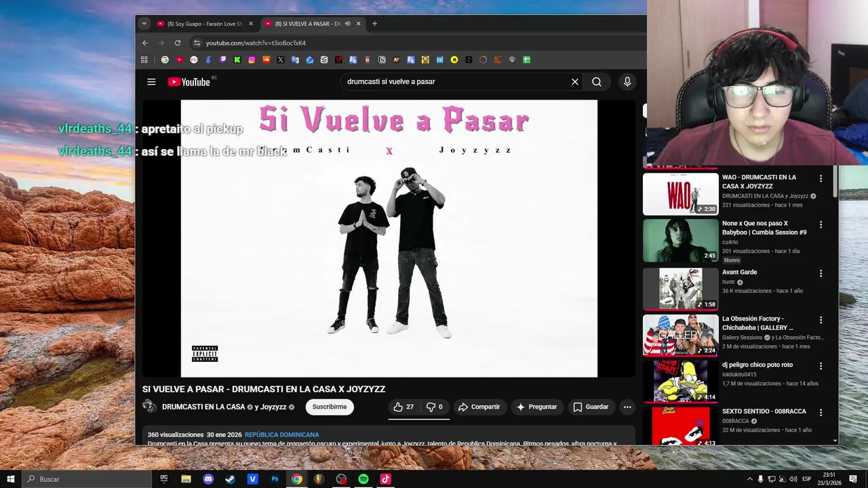Screen dimensions: 868x488
Task: Go back in Chrome
Action: [x=144, y=43]
